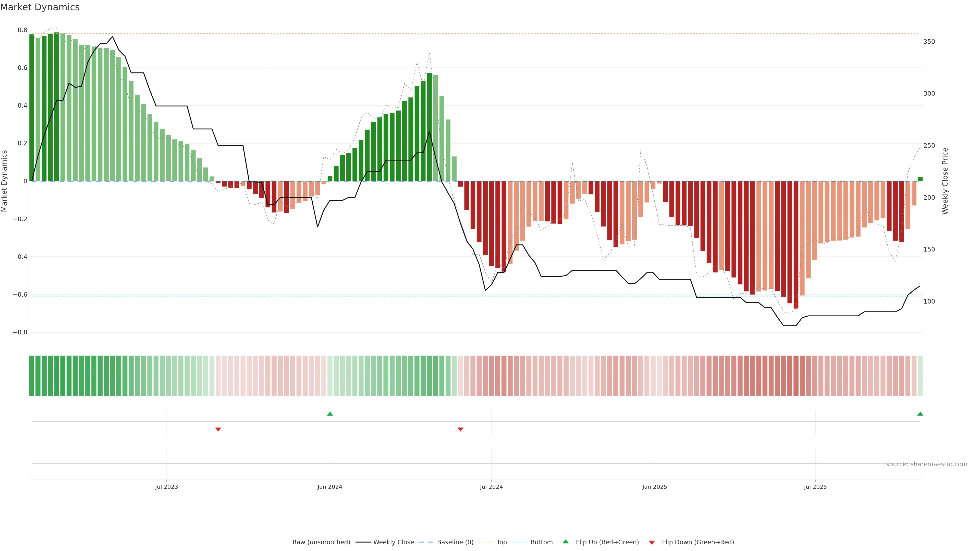This screenshot has width=980, height=551.
Task: Click the Weekly Close Price axis title
Action: [945, 181]
